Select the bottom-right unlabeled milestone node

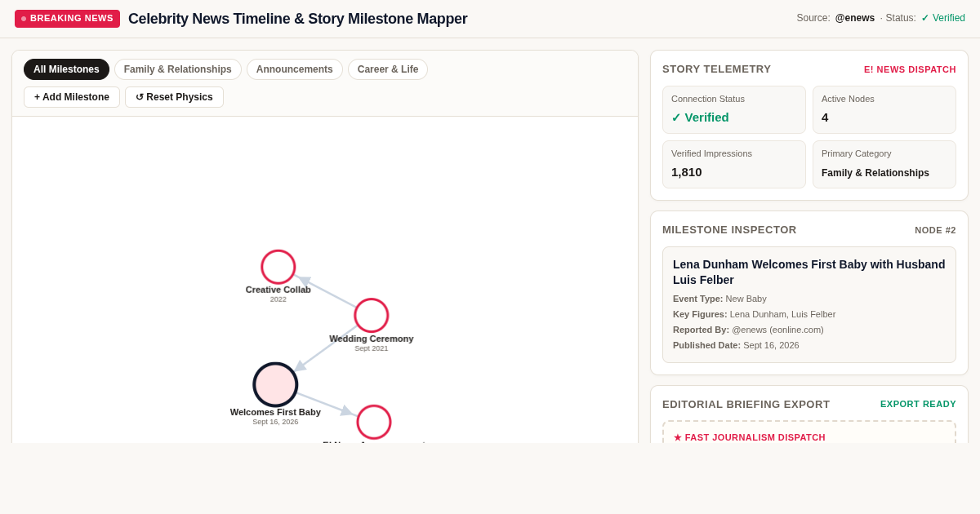tap(374, 422)
